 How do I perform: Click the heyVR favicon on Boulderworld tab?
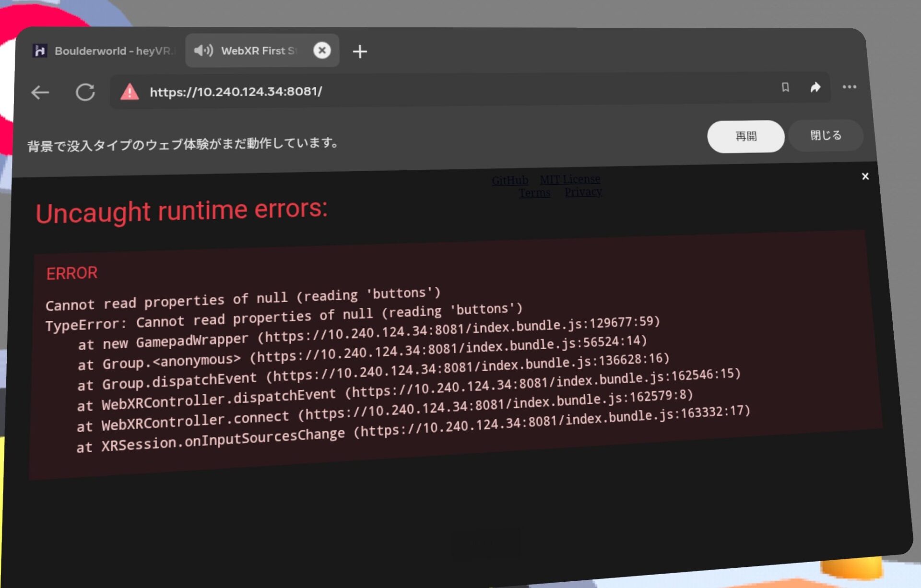40,50
